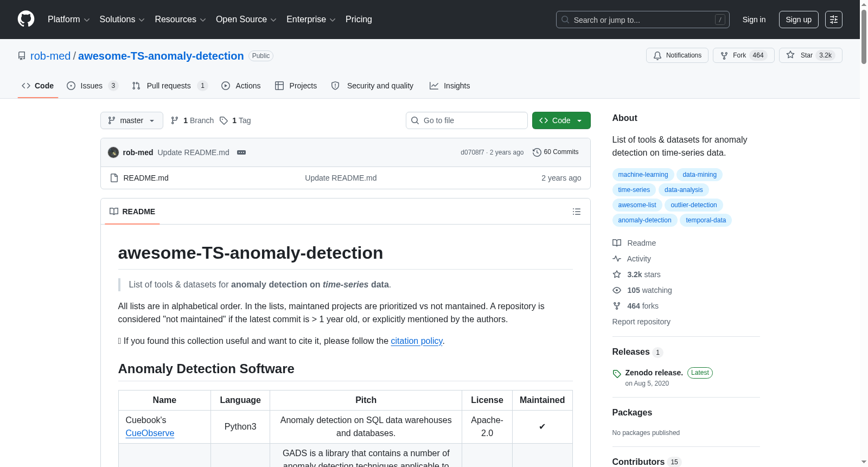
Task: Open Update README.md commit message for file
Action: click(x=341, y=178)
